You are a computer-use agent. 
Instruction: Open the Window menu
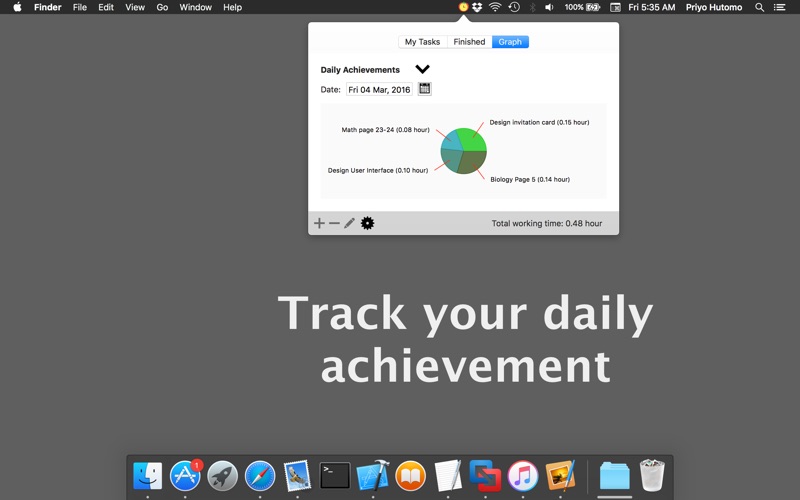click(x=195, y=7)
